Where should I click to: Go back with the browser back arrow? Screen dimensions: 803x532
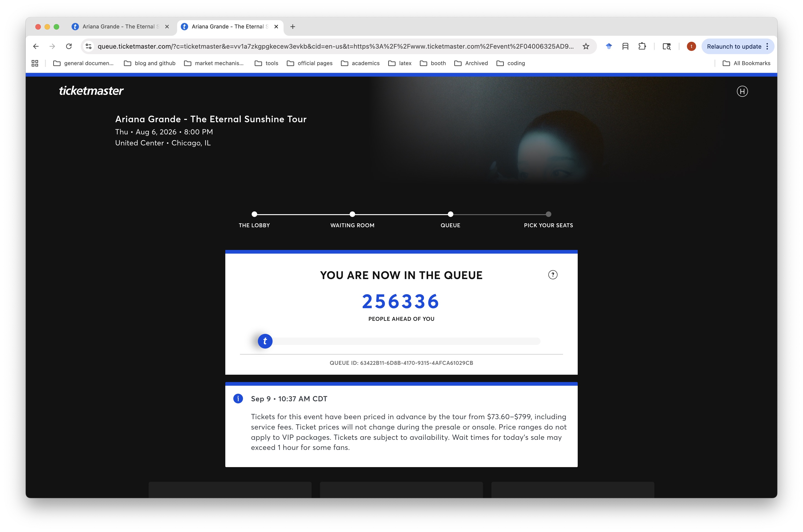[x=36, y=47]
